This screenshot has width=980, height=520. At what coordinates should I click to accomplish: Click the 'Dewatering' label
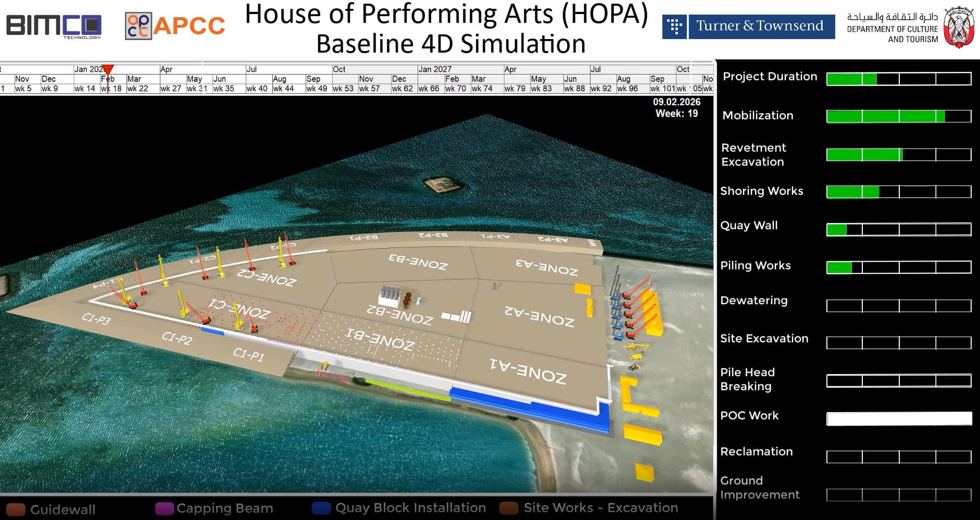pyautogui.click(x=753, y=301)
